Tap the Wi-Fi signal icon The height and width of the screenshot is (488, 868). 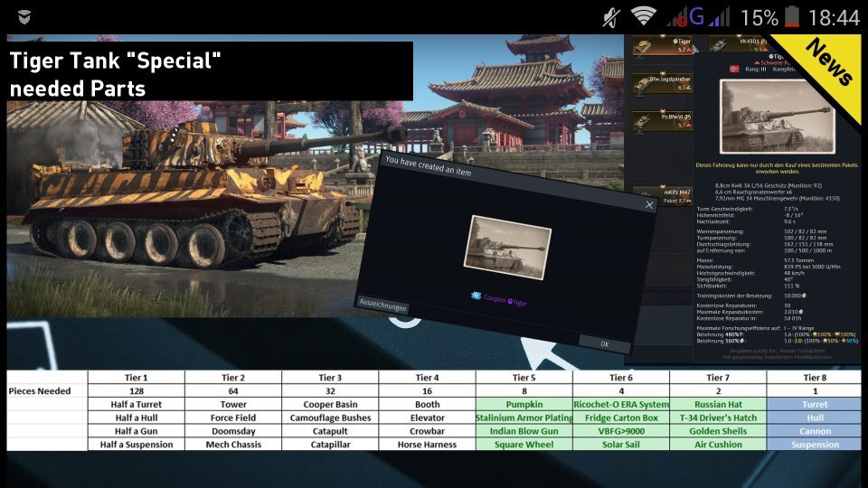pos(643,16)
